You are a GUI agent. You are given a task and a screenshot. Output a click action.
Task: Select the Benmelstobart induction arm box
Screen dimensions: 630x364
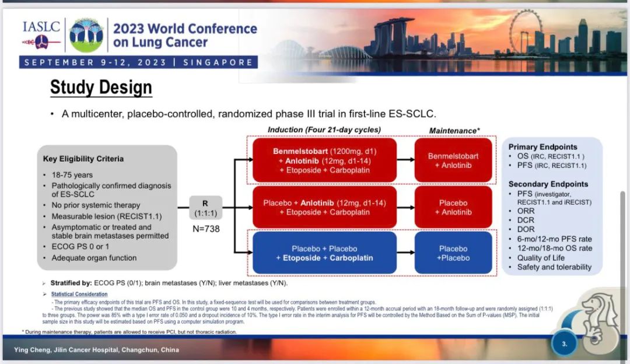coord(324,160)
